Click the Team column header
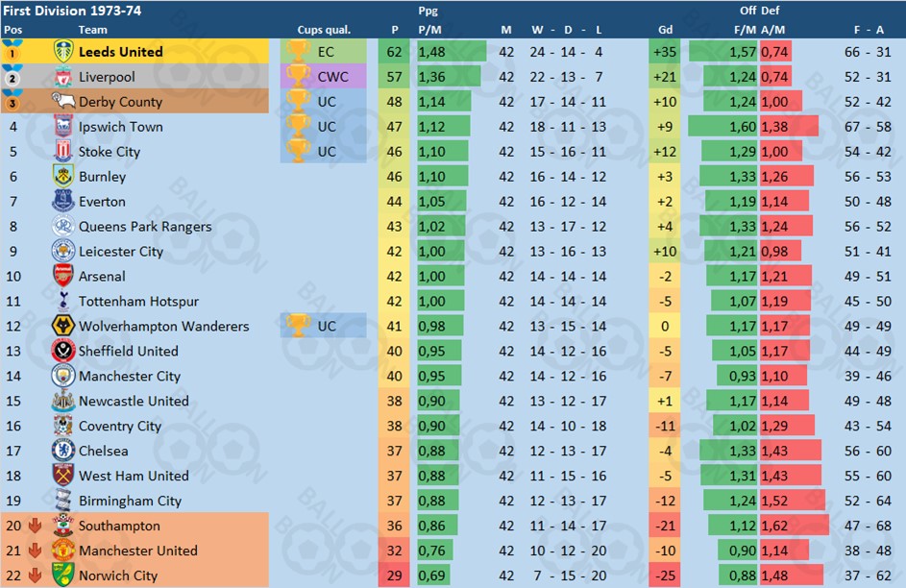This screenshot has width=906, height=588. tap(92, 30)
